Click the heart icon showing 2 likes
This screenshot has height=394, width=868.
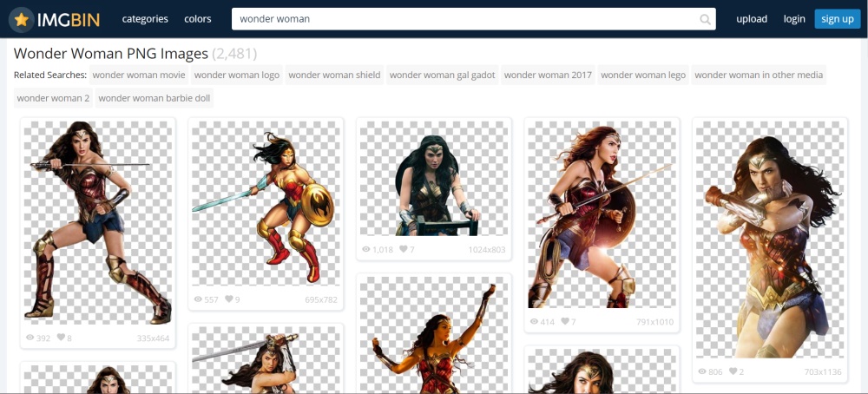[x=733, y=371]
